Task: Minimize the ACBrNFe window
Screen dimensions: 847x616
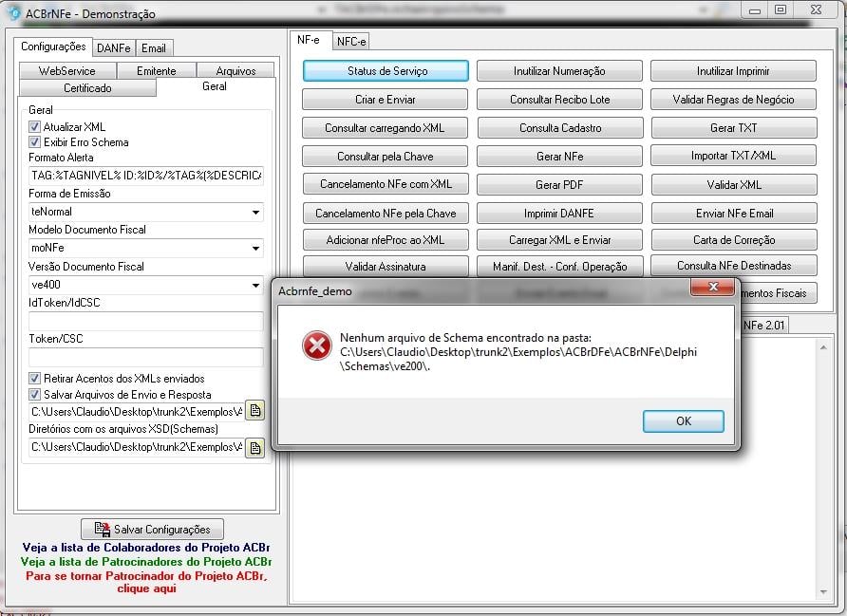Action: (755, 9)
